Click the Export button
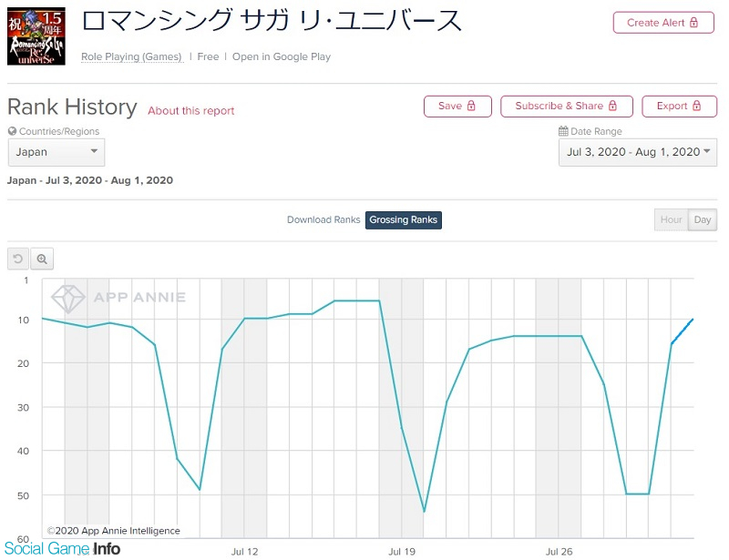 pyautogui.click(x=679, y=107)
